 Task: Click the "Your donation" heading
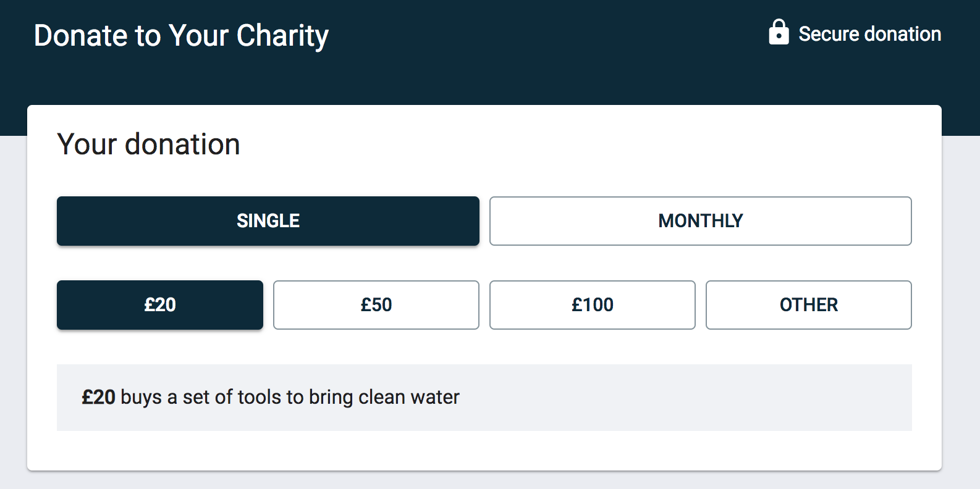148,144
